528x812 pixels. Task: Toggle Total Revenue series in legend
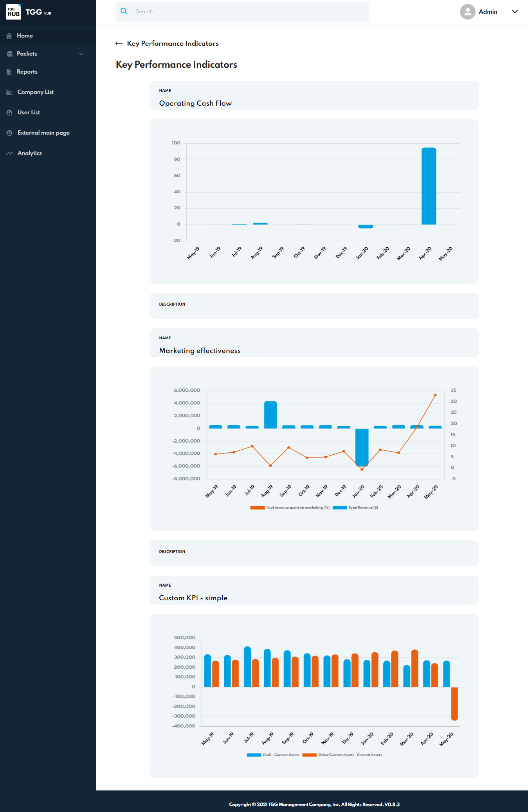pos(355,508)
